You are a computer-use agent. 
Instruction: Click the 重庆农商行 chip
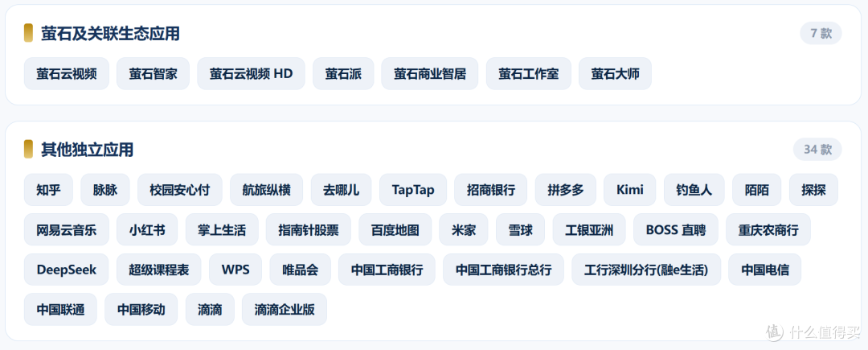(x=768, y=230)
